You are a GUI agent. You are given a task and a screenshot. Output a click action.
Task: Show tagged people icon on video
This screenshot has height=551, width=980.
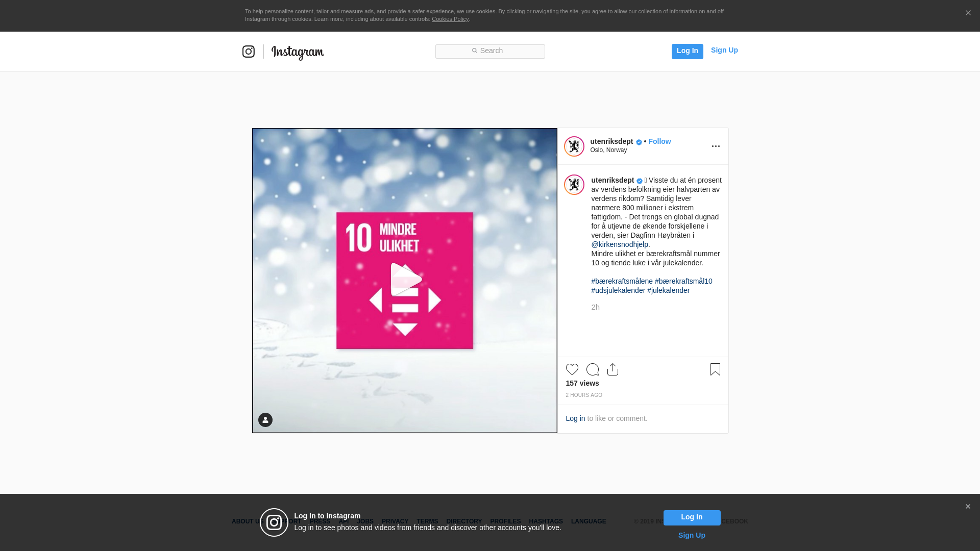point(265,420)
